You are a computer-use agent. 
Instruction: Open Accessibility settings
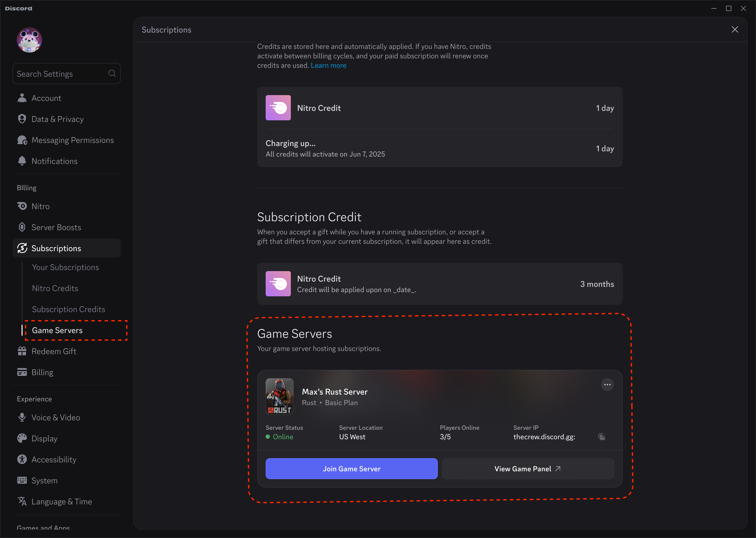67,459
